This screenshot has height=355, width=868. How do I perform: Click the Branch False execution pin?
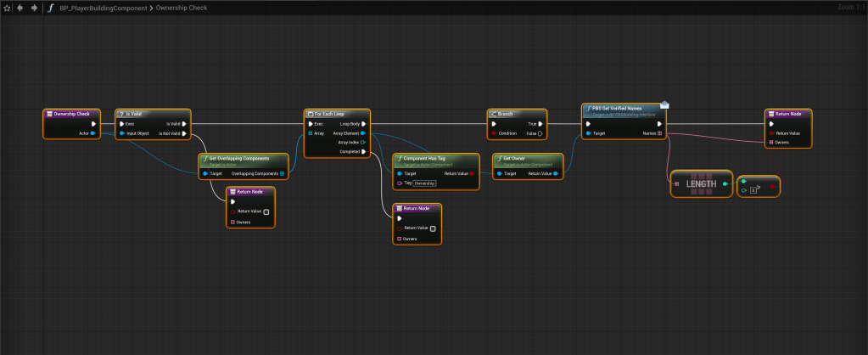540,133
